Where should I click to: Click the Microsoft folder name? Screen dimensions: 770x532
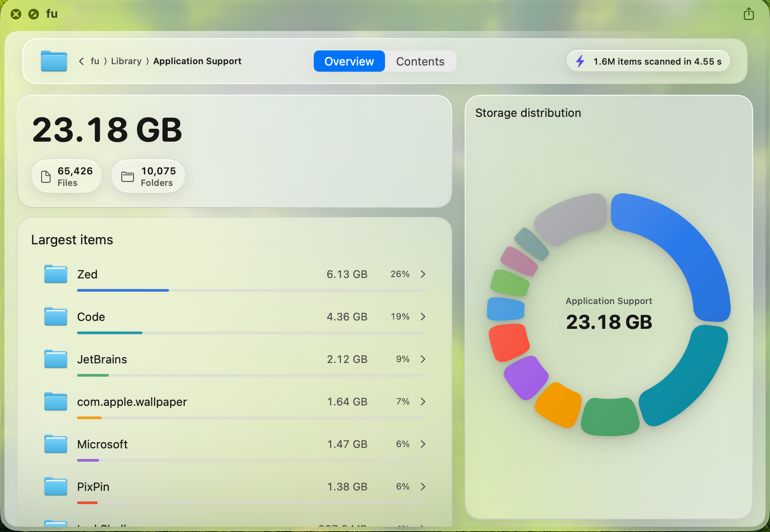point(102,444)
